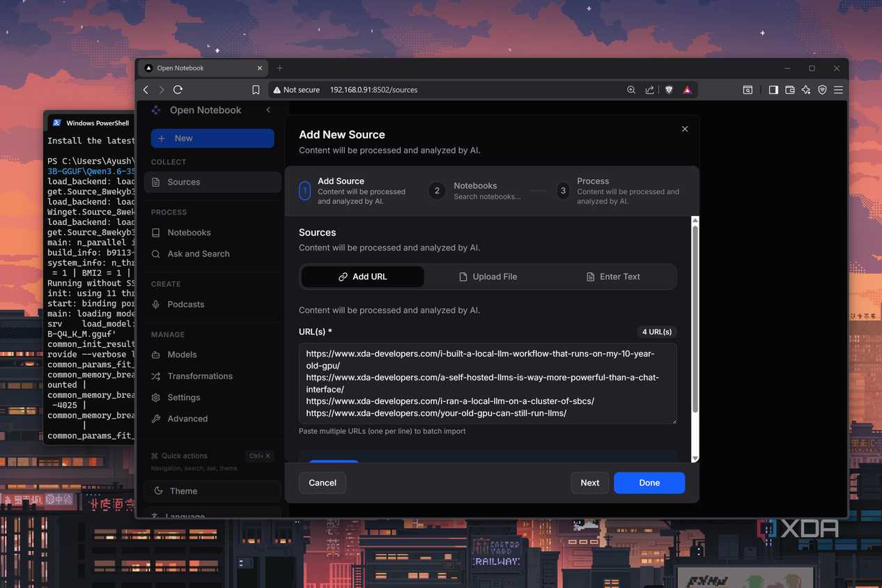Open Notebooks in the sidebar
The width and height of the screenshot is (882, 588).
coord(212,233)
